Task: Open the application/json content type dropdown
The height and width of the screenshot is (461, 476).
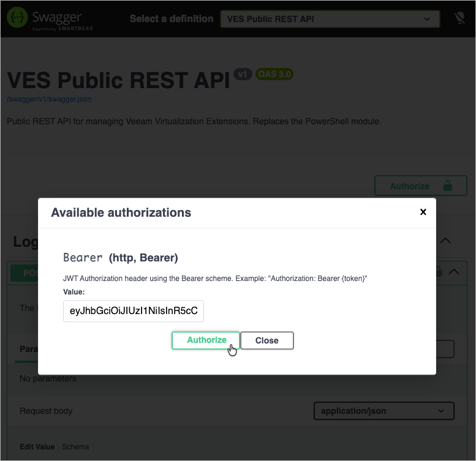Action: (x=383, y=411)
